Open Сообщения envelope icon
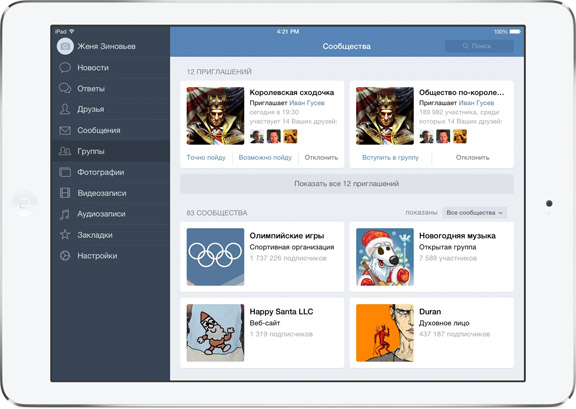576x409 pixels. click(65, 130)
